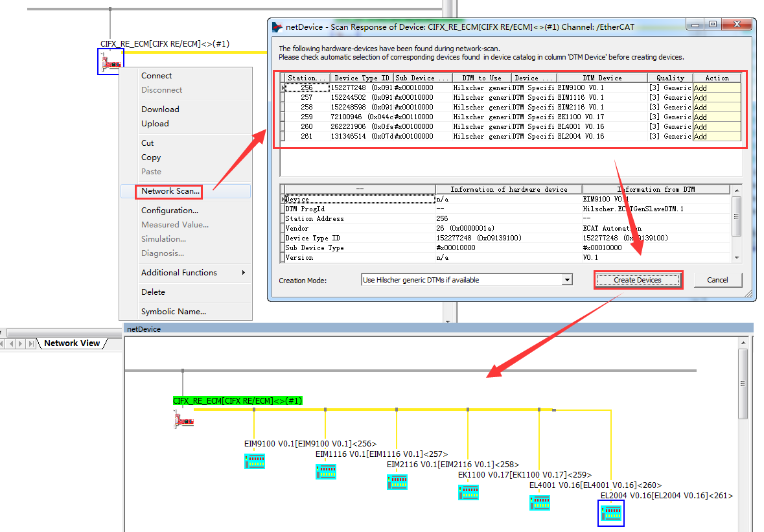Click the last-tab arrow beside Network View
Viewport: 764px width, 532px height.
30,343
